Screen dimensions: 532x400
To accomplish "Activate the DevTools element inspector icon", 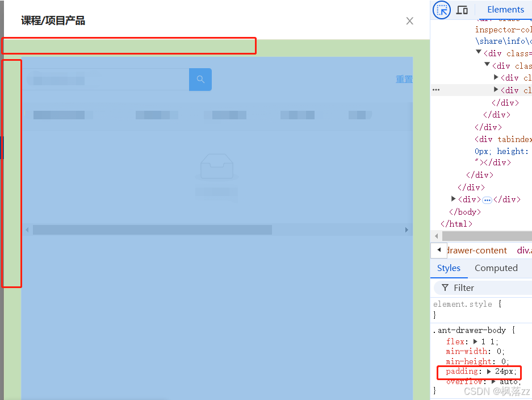I will coord(441,10).
